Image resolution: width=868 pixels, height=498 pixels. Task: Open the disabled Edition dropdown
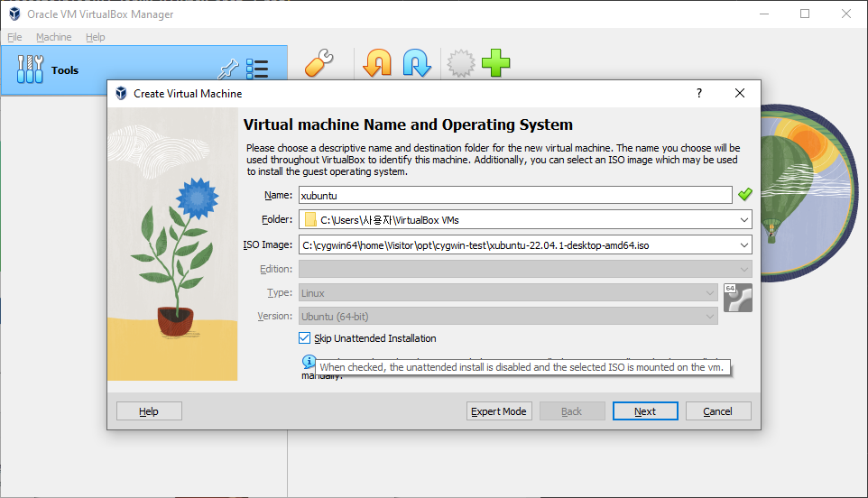pos(525,269)
